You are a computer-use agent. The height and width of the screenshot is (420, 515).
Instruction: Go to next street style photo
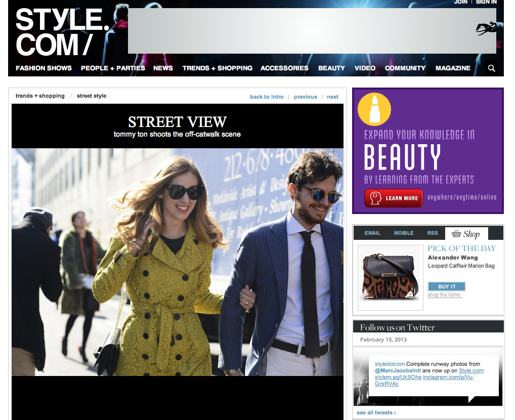coord(332,97)
